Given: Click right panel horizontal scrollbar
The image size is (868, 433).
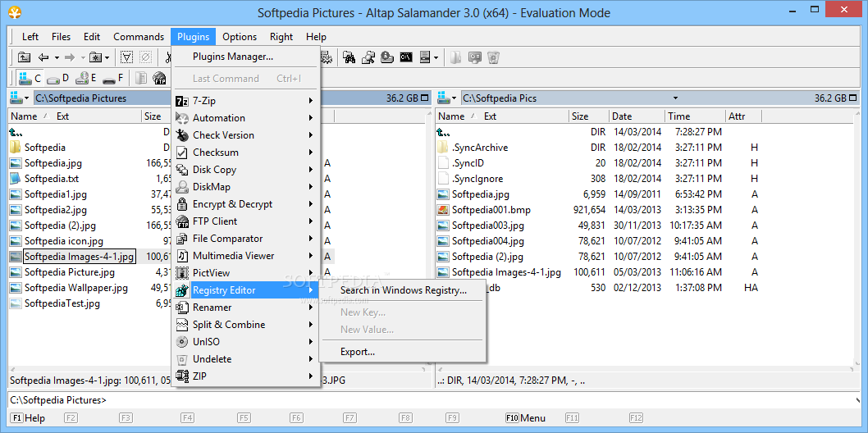Looking at the screenshot, I should 645,369.
